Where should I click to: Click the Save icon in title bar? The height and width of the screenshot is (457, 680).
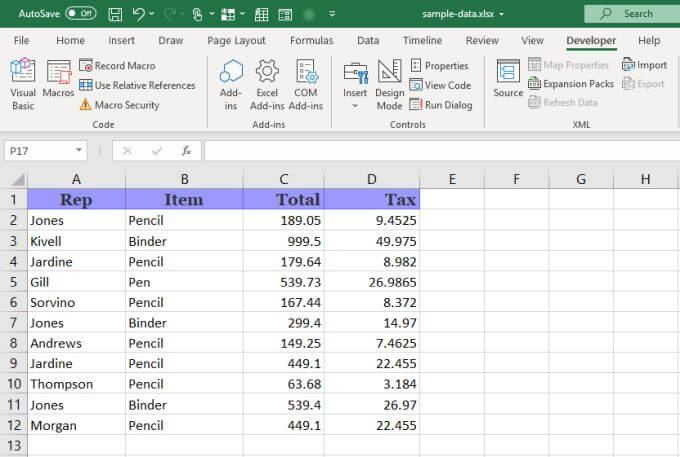[x=115, y=14]
